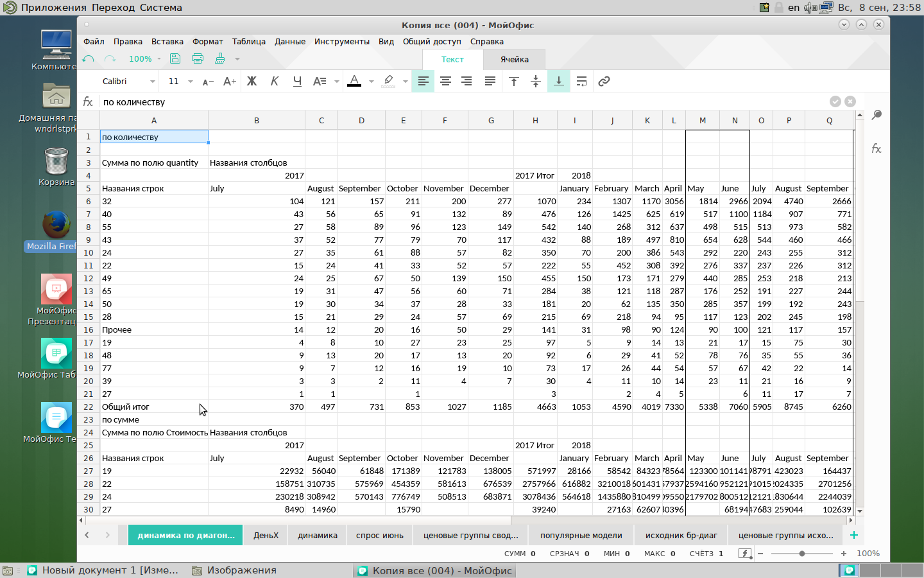
Task: Print the spreadsheet via printer icon
Action: coord(198,59)
